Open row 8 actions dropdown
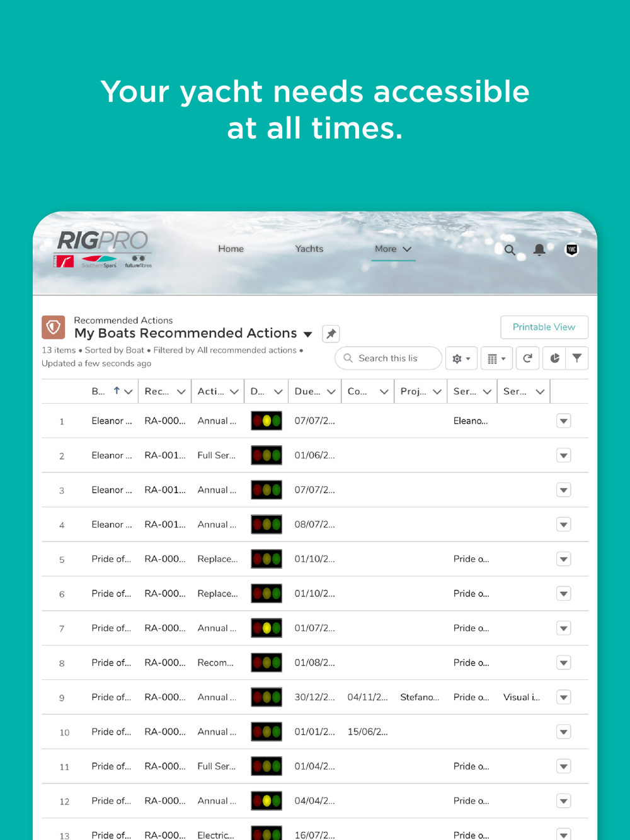The width and height of the screenshot is (630, 840). pyautogui.click(x=564, y=662)
